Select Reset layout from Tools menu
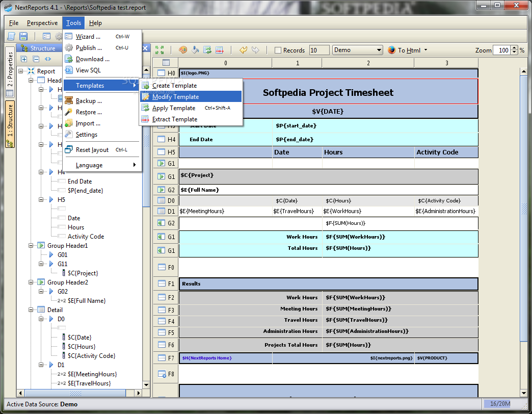Image resolution: width=532 pixels, height=414 pixels. point(102,150)
